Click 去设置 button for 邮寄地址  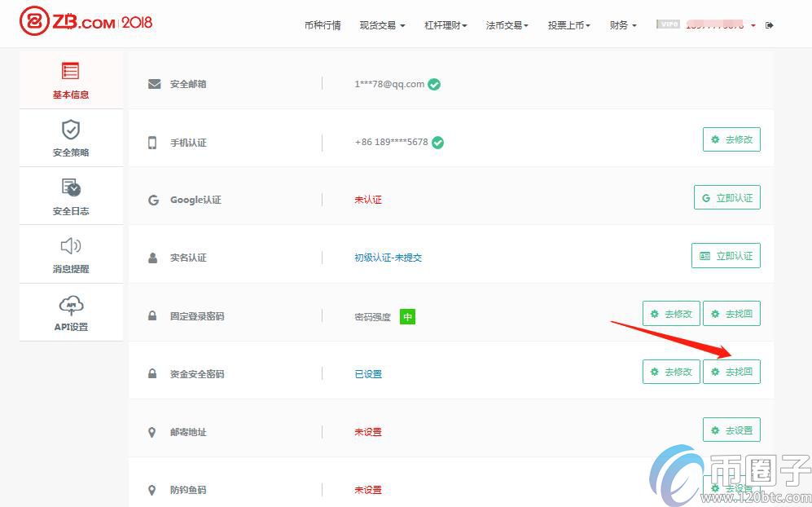[731, 430]
